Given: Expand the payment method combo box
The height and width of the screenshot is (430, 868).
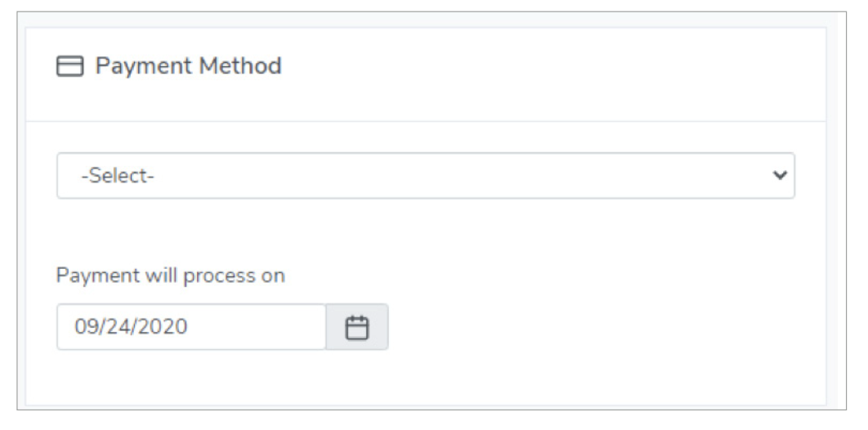Looking at the screenshot, I should pos(425,175).
